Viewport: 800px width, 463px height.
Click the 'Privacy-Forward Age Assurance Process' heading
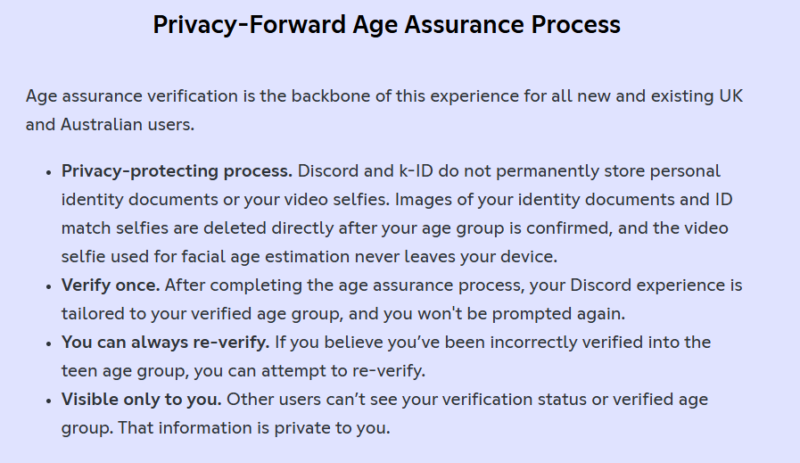click(387, 25)
